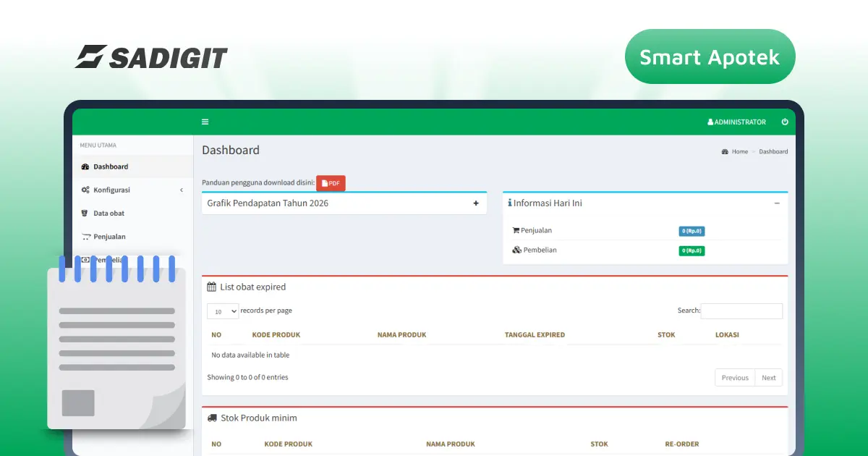This screenshot has width=868, height=456.
Task: Click the Next pagination button
Action: tap(768, 377)
